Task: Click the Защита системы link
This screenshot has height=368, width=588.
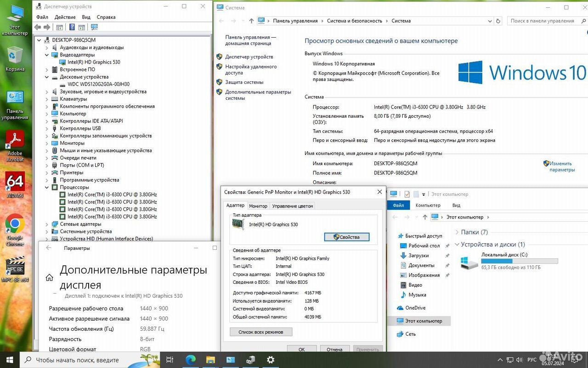Action: tap(244, 82)
